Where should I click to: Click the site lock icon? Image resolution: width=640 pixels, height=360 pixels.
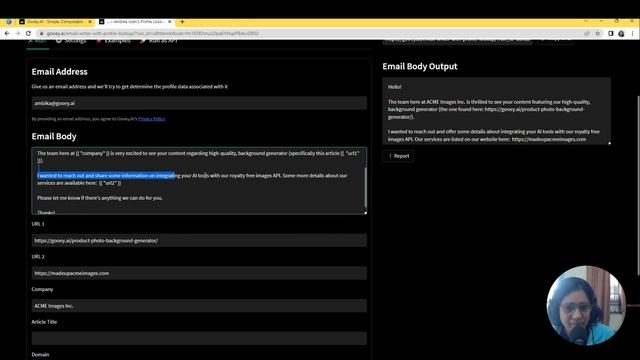click(x=41, y=33)
